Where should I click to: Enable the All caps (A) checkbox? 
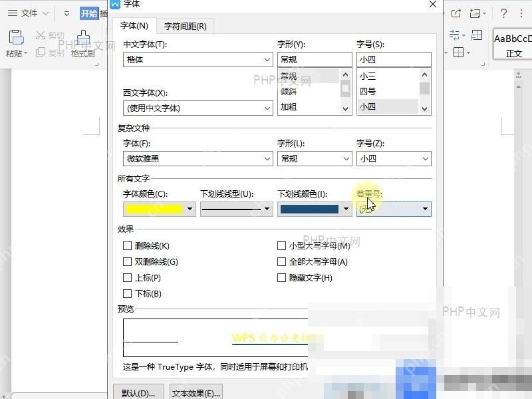(x=281, y=261)
